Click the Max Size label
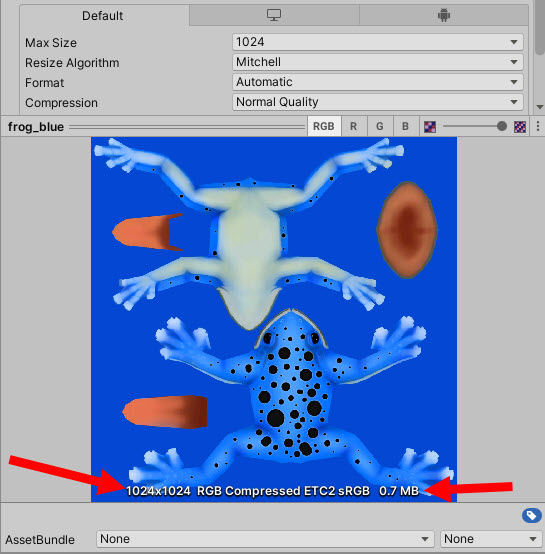545x554 pixels. click(51, 43)
